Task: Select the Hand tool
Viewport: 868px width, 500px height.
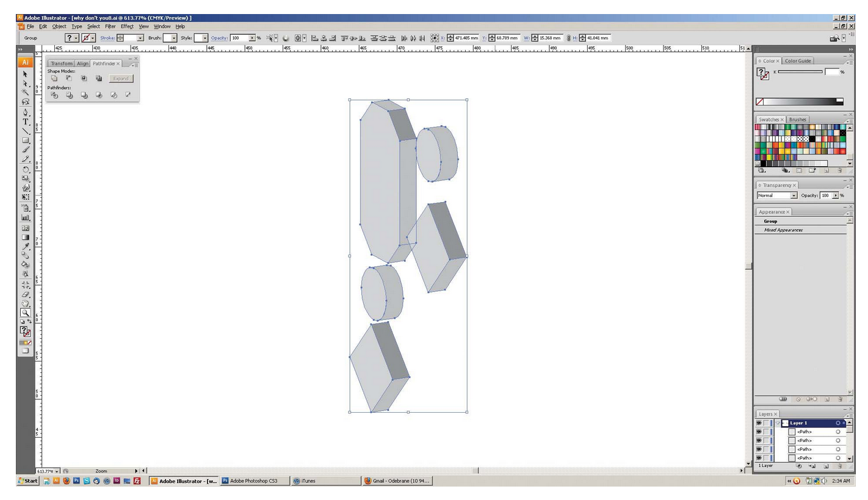Action: [x=25, y=303]
